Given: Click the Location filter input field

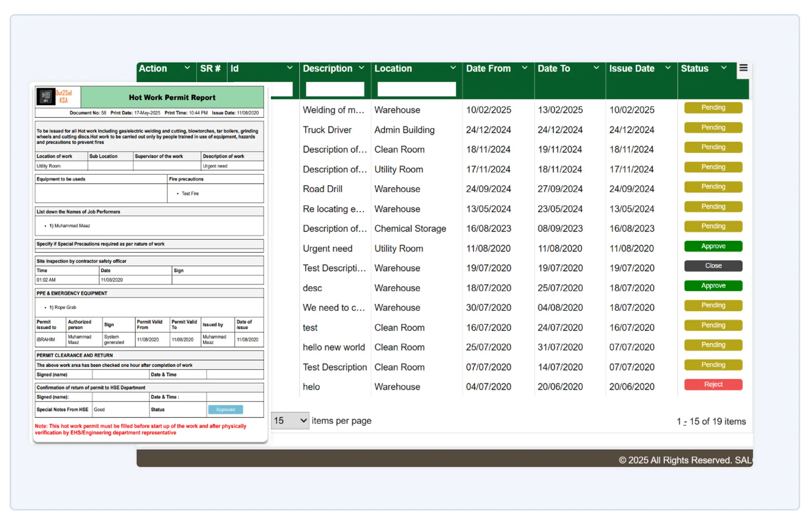Looking at the screenshot, I should point(416,90).
